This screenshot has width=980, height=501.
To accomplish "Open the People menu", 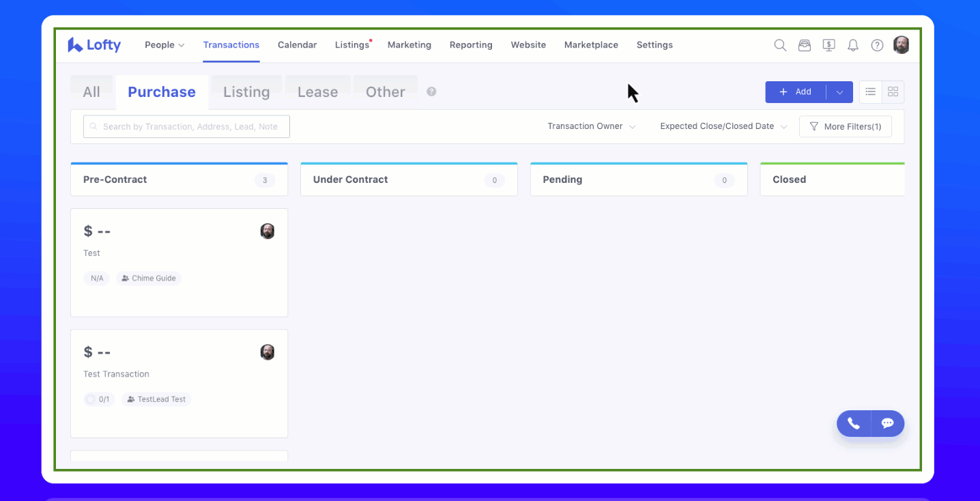I will point(164,45).
